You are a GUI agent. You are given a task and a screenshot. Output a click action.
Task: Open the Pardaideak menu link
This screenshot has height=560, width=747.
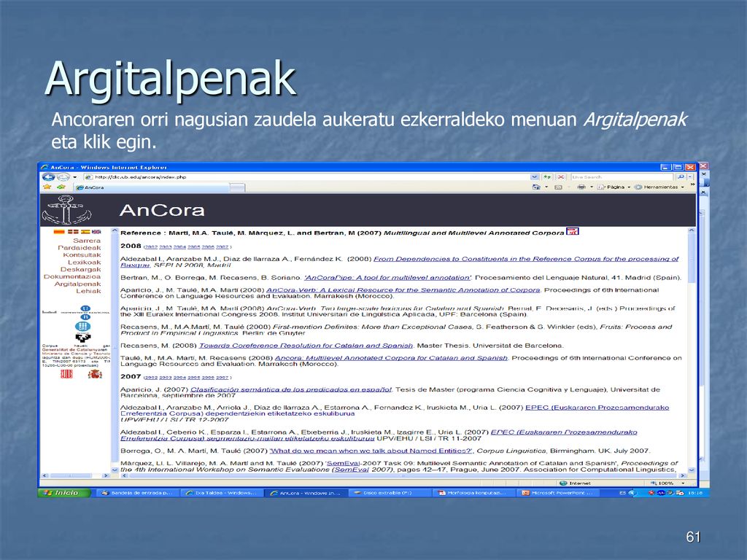pyautogui.click(x=79, y=248)
